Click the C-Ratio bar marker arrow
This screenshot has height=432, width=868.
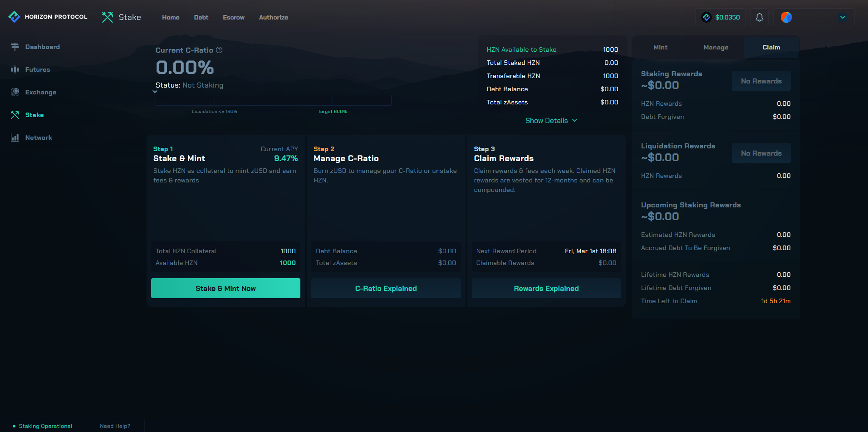pos(155,92)
